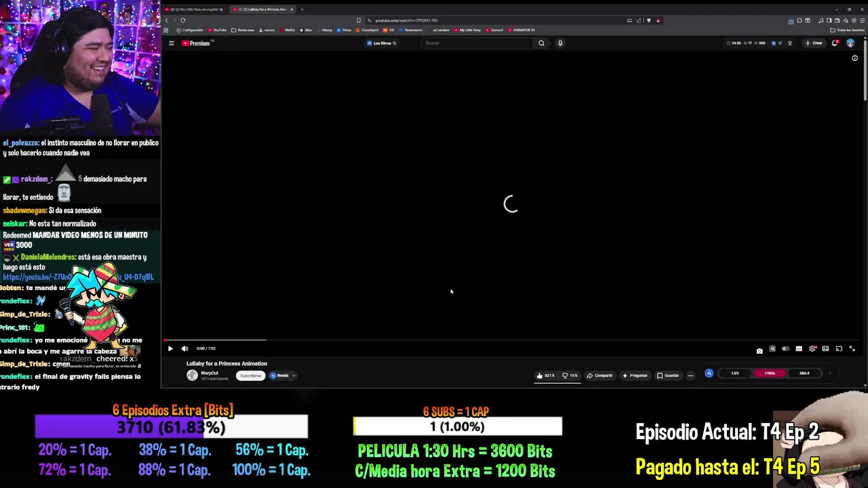Mute the video volume speaker icon
The width and height of the screenshot is (868, 488).
184,348
